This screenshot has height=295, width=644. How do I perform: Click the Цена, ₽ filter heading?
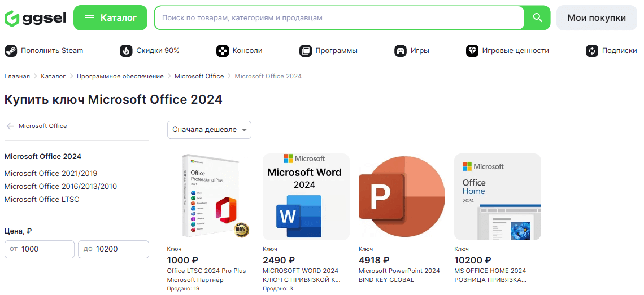[x=18, y=231]
